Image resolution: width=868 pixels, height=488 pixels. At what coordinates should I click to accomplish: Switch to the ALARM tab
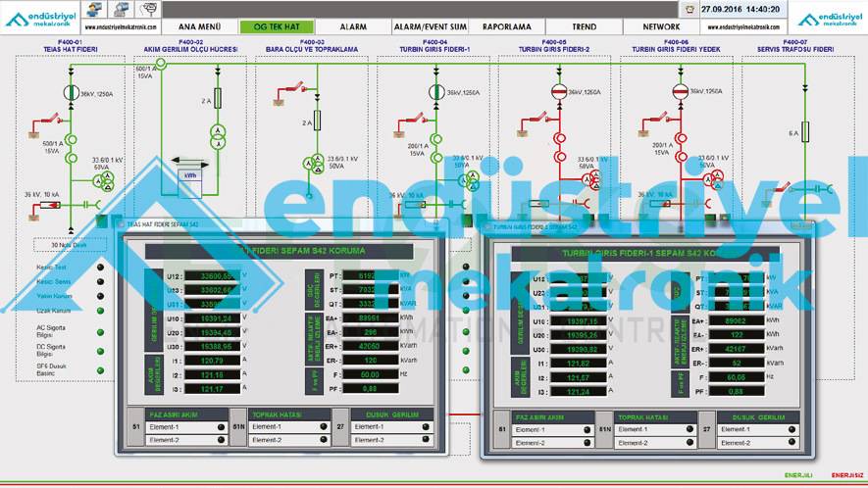pyautogui.click(x=354, y=27)
